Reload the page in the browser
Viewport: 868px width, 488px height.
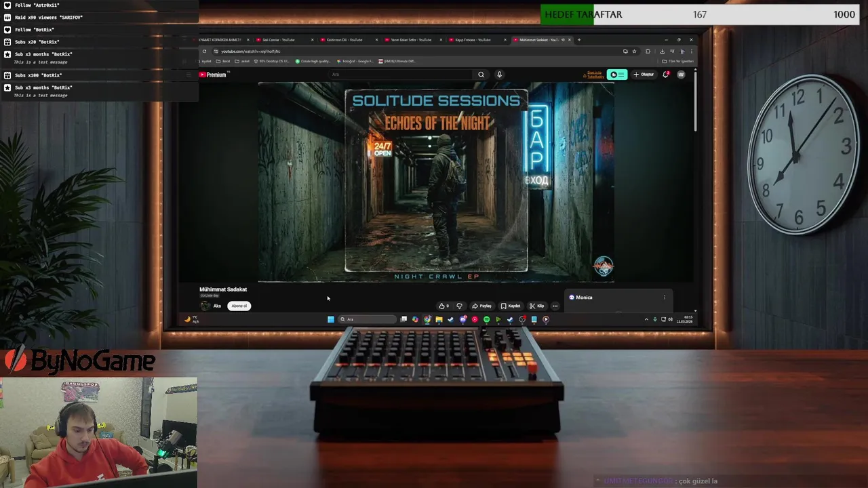(x=204, y=52)
